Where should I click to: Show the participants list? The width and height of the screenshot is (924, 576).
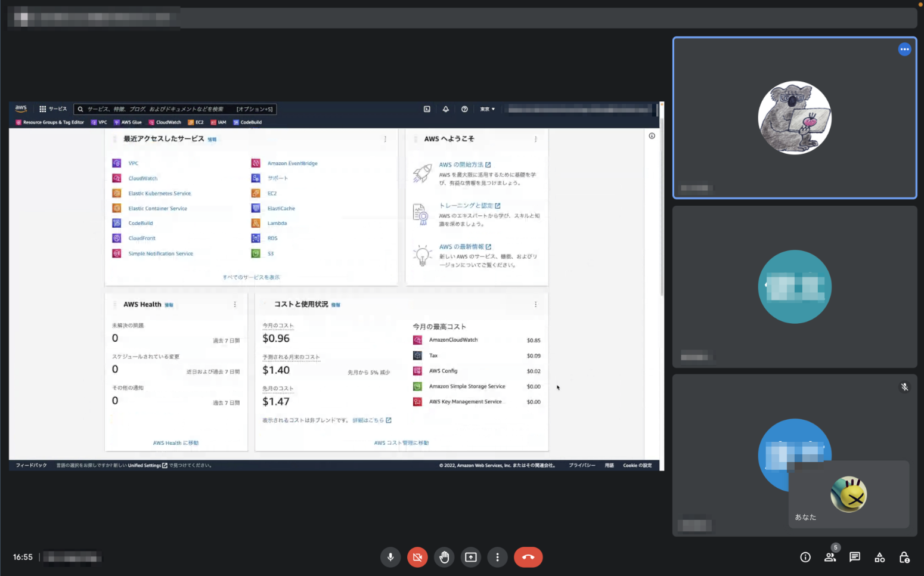click(x=830, y=557)
